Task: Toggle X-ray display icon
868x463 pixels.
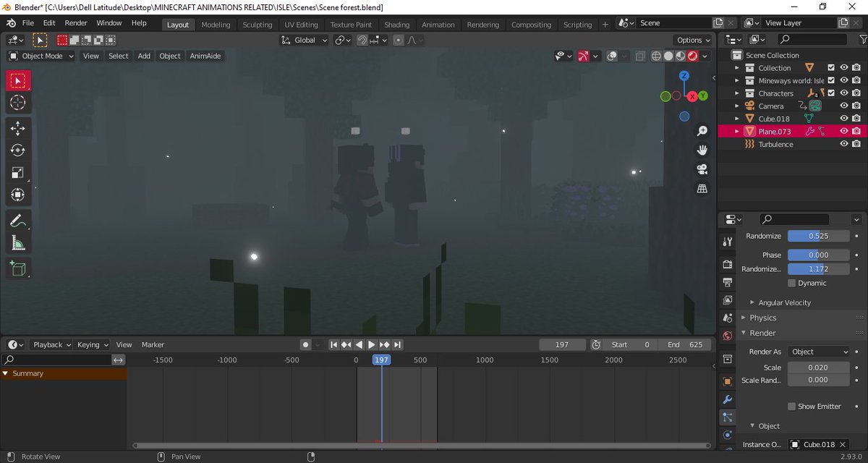Action: 641,56
